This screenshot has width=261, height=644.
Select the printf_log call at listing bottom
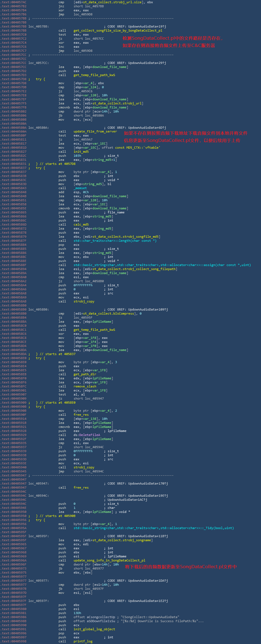[83, 641]
